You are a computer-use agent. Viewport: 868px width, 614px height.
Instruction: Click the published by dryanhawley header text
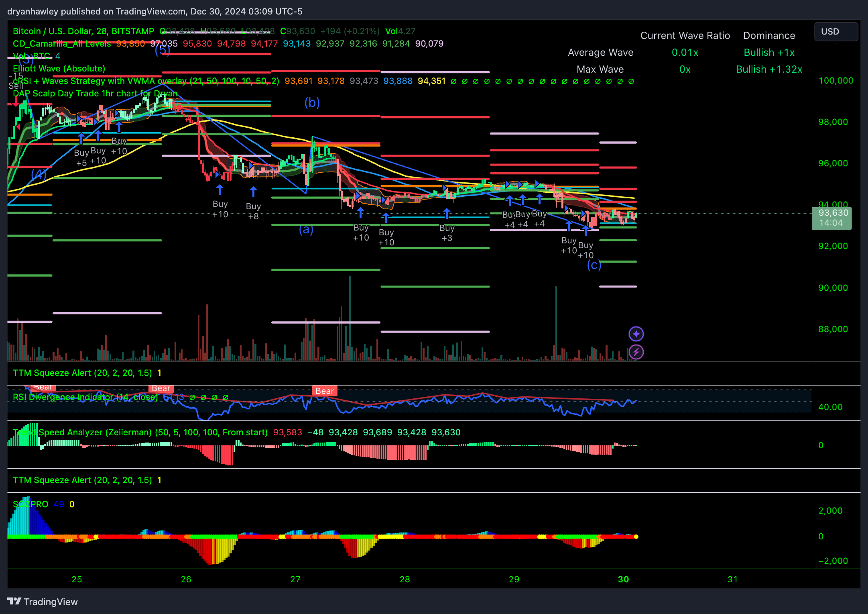[x=155, y=12]
